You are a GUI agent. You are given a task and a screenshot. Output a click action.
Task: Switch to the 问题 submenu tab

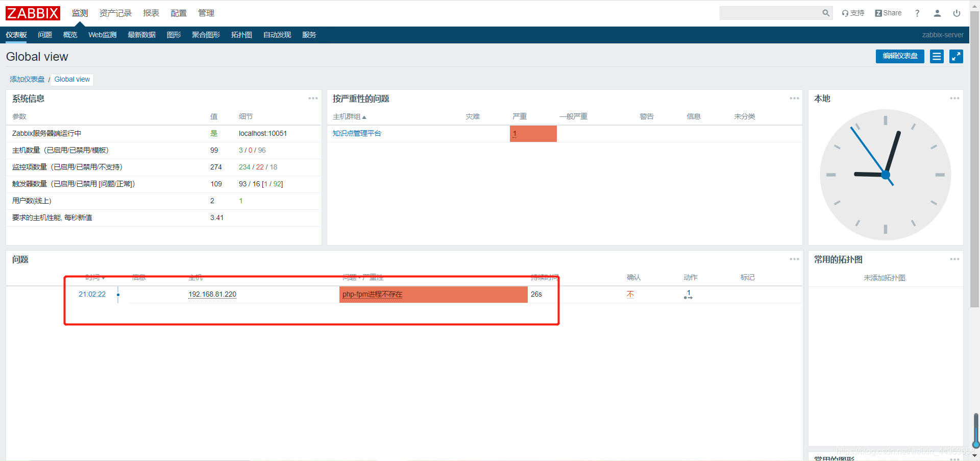pos(45,35)
